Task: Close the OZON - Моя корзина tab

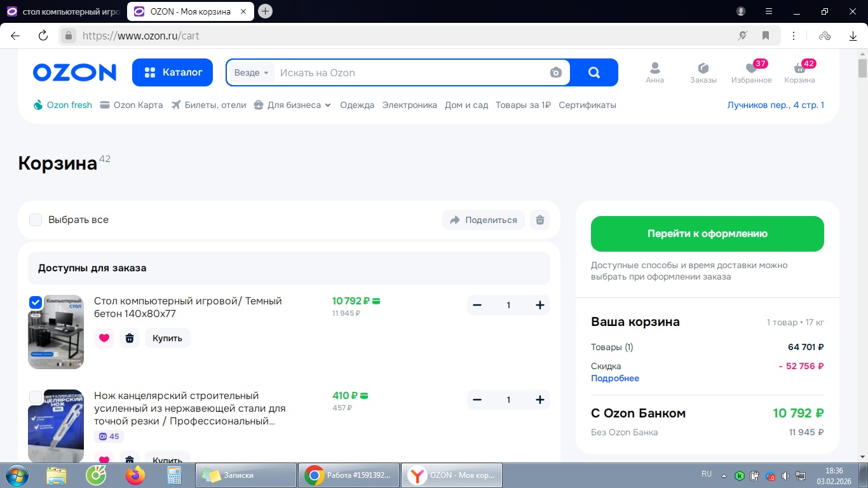Action: [x=245, y=11]
